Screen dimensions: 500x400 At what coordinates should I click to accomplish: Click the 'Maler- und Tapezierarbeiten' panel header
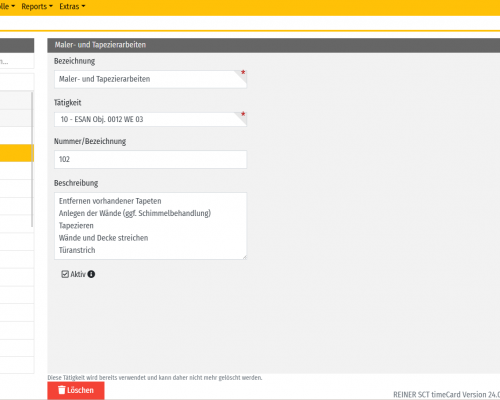(x=273, y=45)
